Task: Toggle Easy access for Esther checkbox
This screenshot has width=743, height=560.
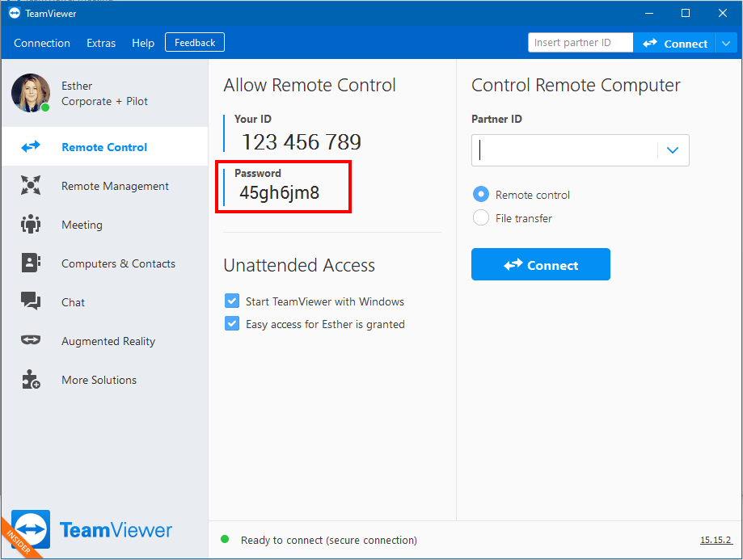Action: 232,323
